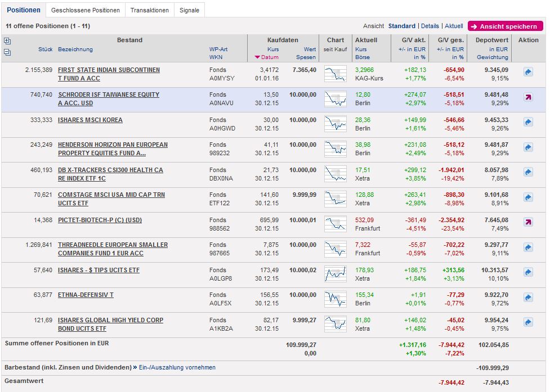This screenshot has height=392, width=550.
Task: Open Ein-/Auszahlung vornehmen link
Action: point(177,367)
